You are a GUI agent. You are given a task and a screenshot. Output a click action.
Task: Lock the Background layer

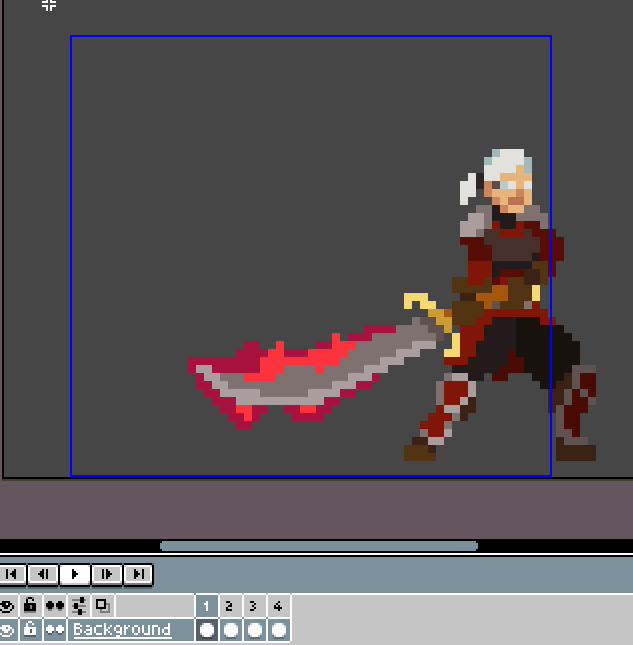(30, 630)
